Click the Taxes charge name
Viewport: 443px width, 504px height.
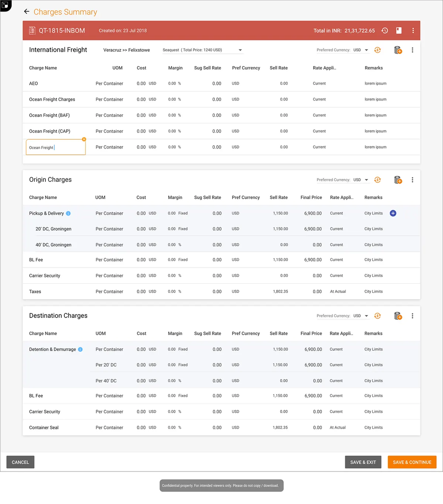(x=35, y=292)
